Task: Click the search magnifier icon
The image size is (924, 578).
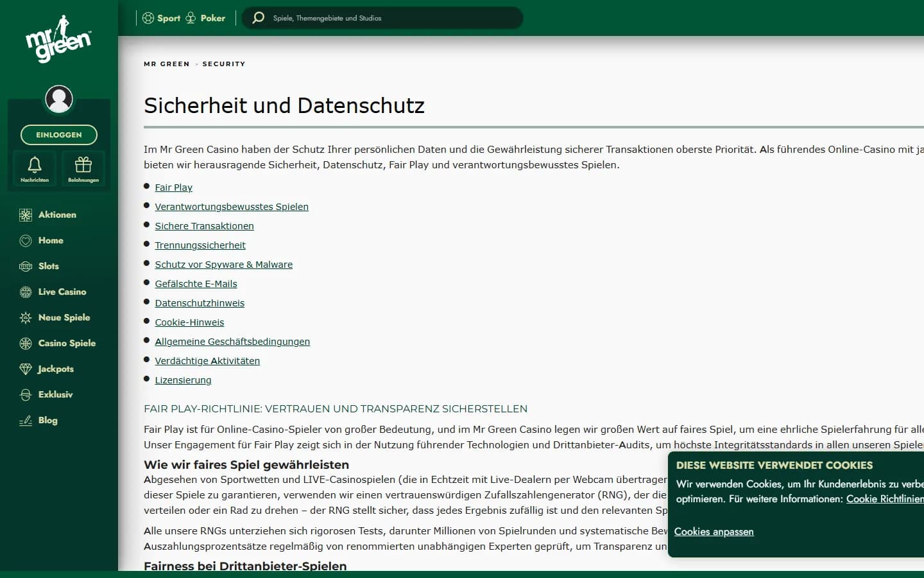Action: pyautogui.click(x=259, y=18)
